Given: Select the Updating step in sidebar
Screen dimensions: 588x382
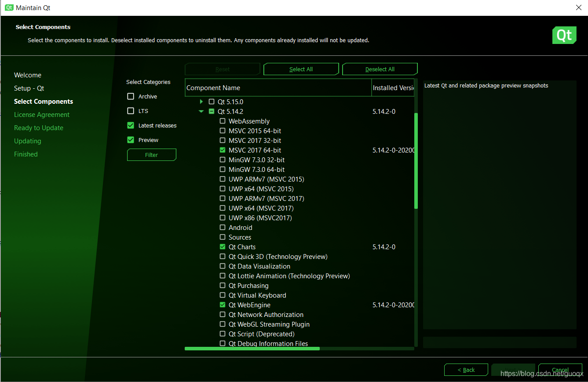Looking at the screenshot, I should [28, 141].
